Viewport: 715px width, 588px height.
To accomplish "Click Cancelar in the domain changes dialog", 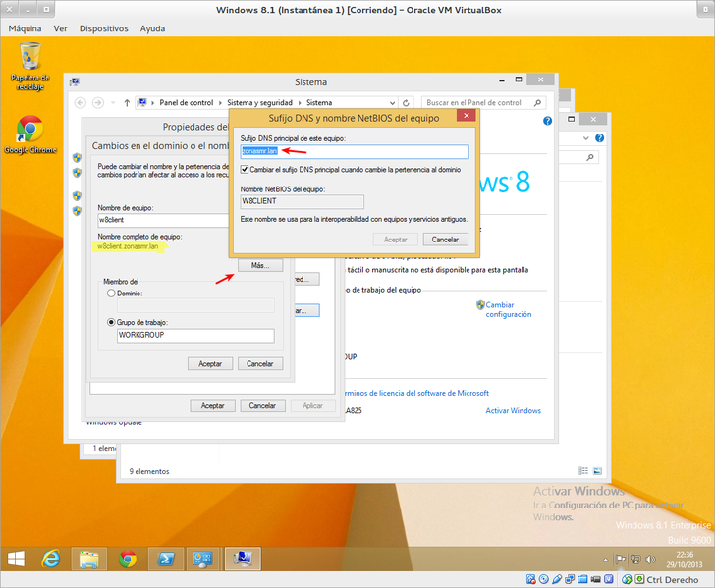I will (260, 364).
